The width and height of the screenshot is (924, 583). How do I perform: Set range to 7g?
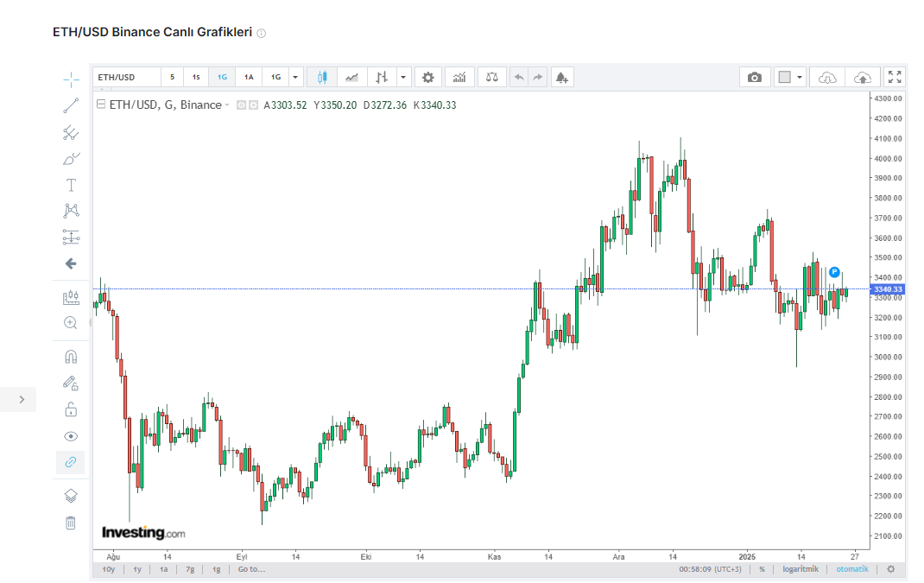(x=190, y=569)
